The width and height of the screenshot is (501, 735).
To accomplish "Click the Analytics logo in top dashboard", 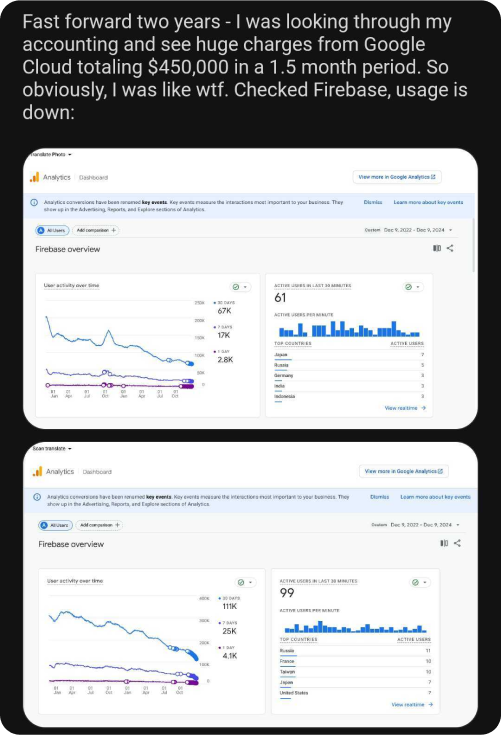I will pyautogui.click(x=34, y=177).
